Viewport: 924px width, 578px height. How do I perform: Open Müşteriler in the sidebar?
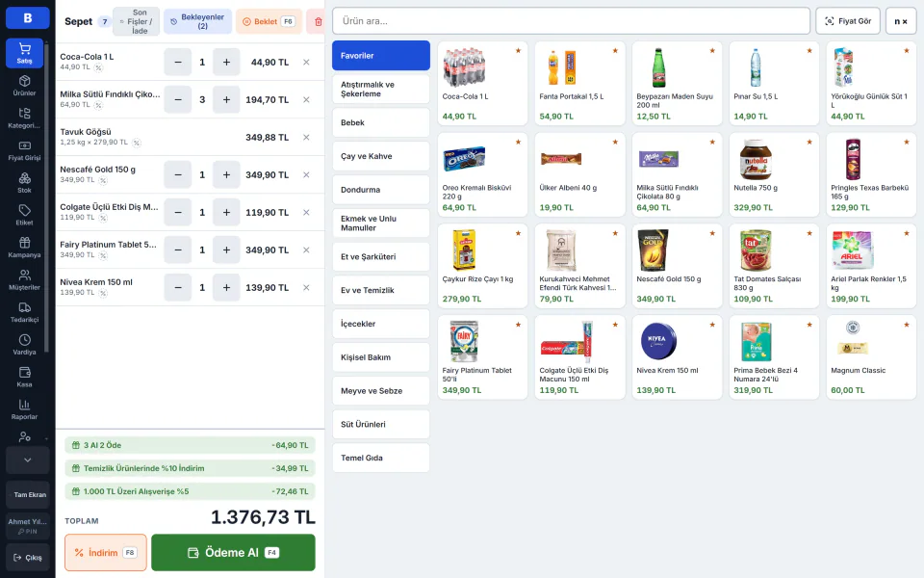(x=24, y=280)
